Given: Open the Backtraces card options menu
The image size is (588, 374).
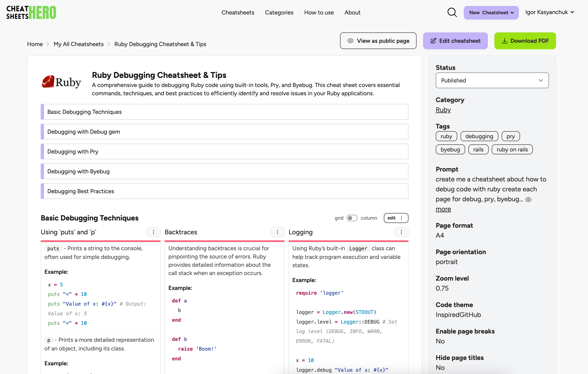Looking at the screenshot, I should [x=277, y=232].
